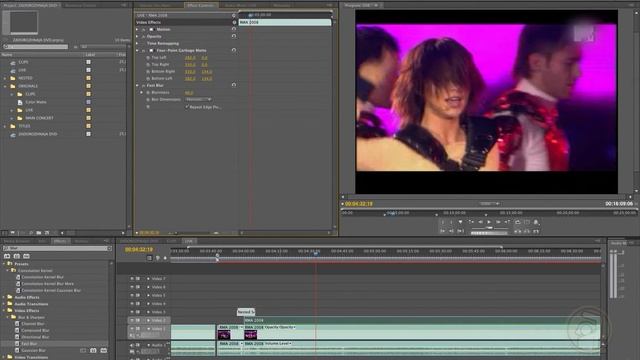The image size is (640, 360).
Task: Select the Color Matte item in Project panel
Action: coord(36,102)
